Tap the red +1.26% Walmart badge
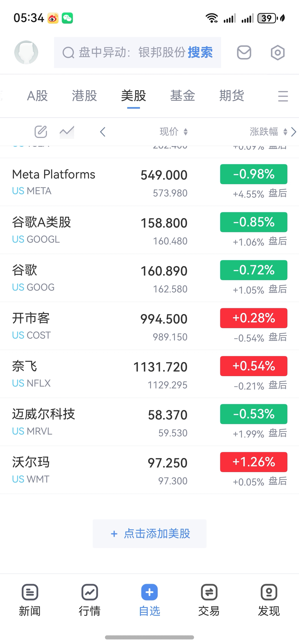The height and width of the screenshot is (644, 299). point(254,462)
